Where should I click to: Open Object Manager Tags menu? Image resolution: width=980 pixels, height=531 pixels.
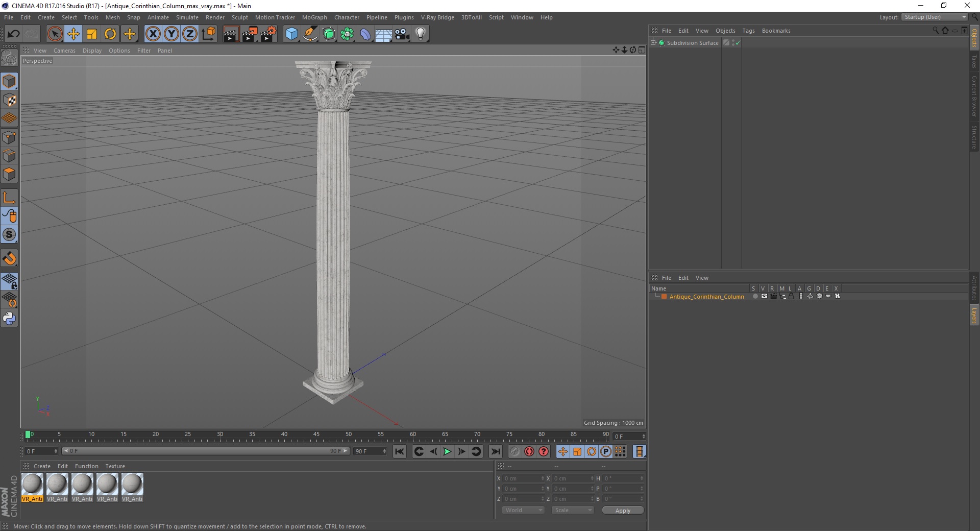pos(748,31)
